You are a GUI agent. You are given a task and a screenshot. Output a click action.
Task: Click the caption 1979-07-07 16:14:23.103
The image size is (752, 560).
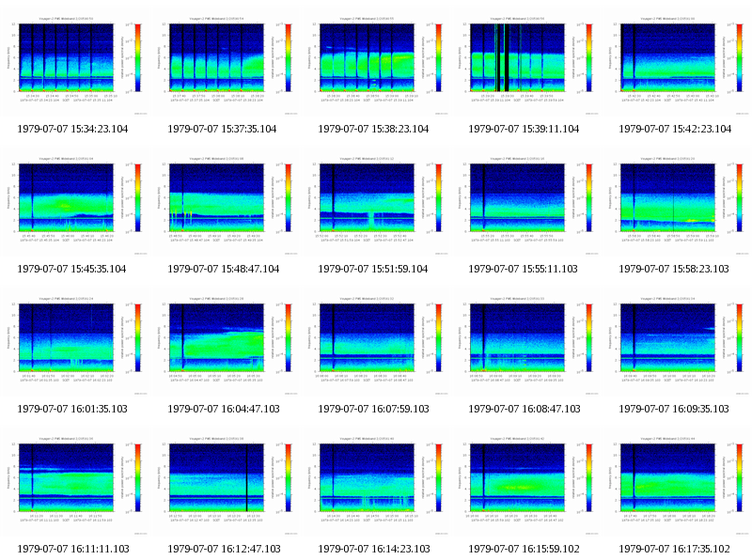374,549
